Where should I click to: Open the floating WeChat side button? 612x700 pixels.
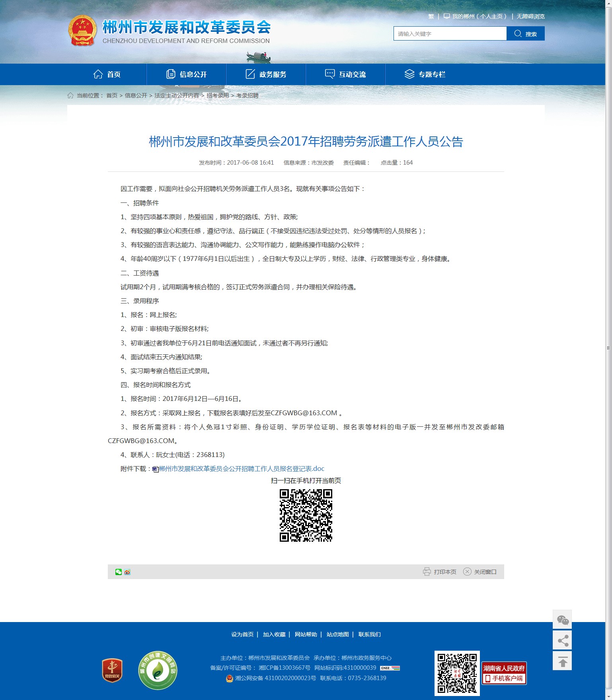(x=562, y=620)
